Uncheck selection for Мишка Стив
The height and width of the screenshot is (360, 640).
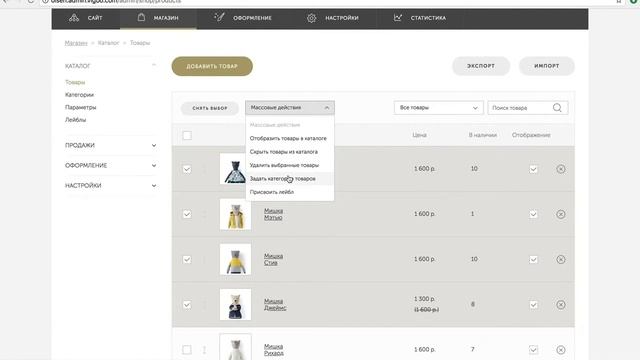tap(187, 259)
